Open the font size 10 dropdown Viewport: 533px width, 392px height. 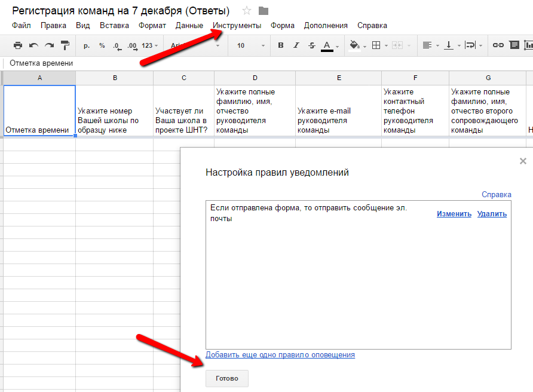pyautogui.click(x=250, y=45)
